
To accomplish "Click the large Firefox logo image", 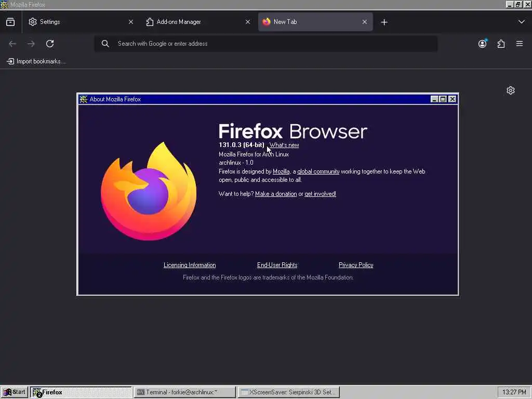I will tap(149, 191).
